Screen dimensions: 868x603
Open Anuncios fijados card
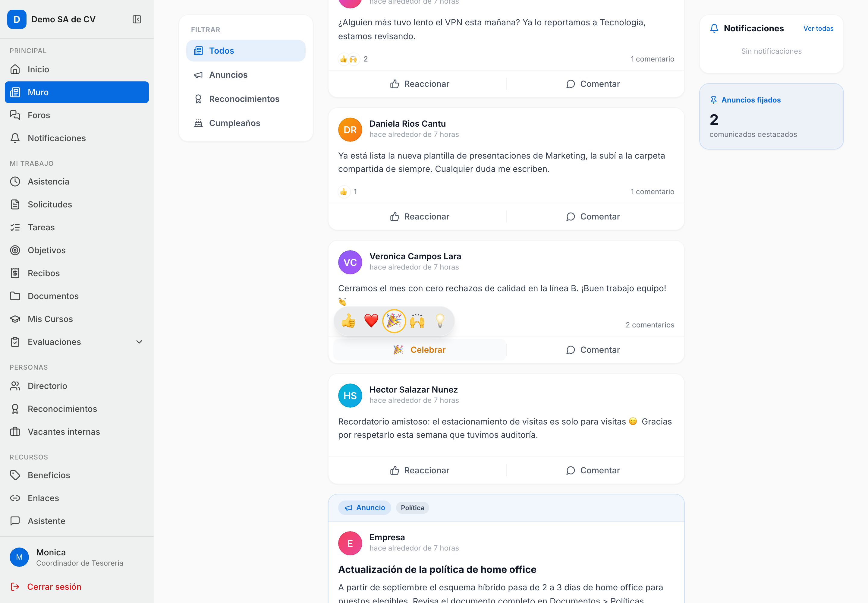[771, 116]
